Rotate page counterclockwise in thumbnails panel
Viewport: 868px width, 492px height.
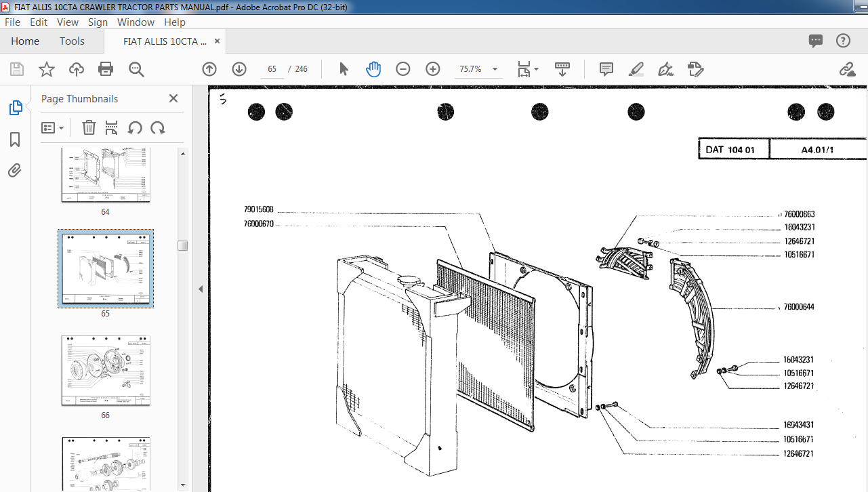135,127
